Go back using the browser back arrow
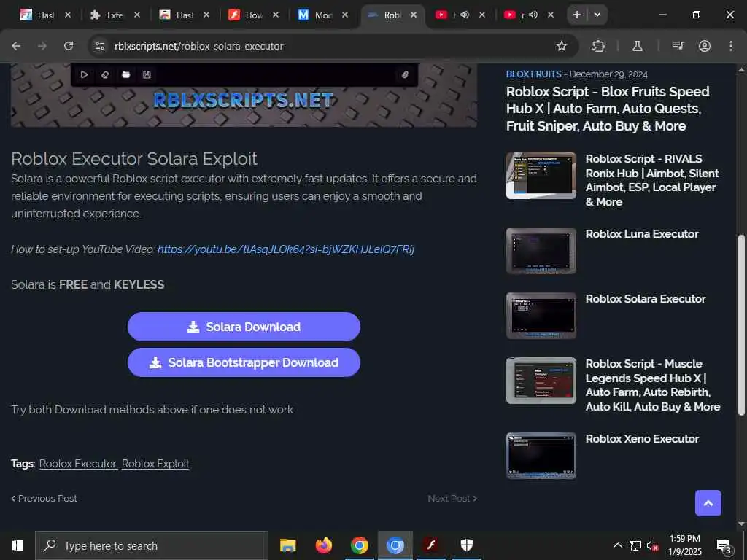The image size is (747, 560). coord(16,46)
